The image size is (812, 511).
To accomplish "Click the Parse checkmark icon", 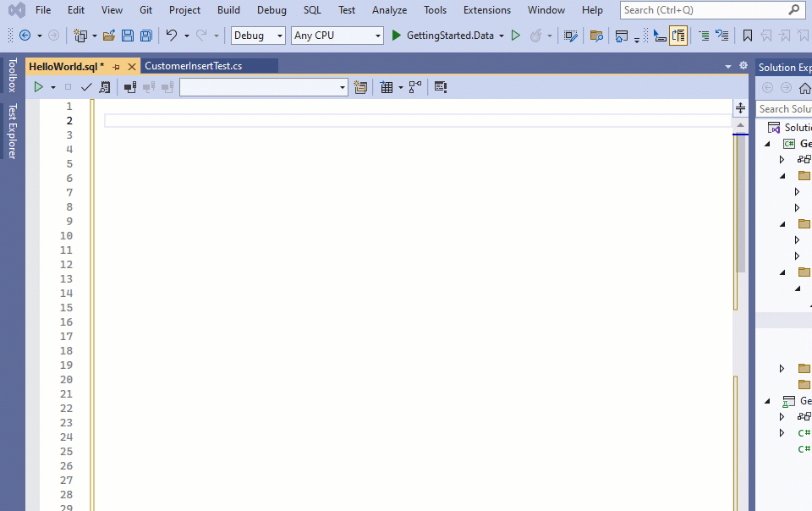I will coord(86,87).
